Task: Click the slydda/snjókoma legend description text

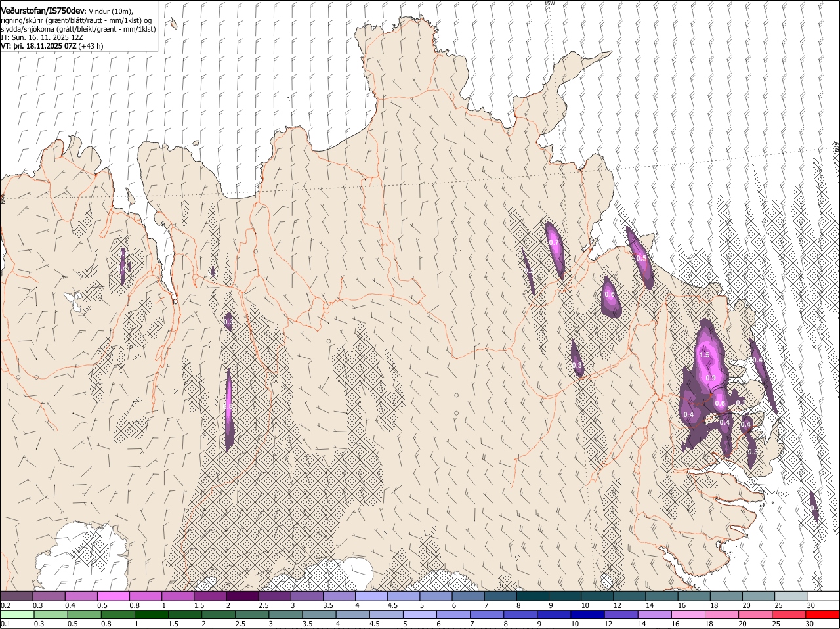Action: [78, 29]
